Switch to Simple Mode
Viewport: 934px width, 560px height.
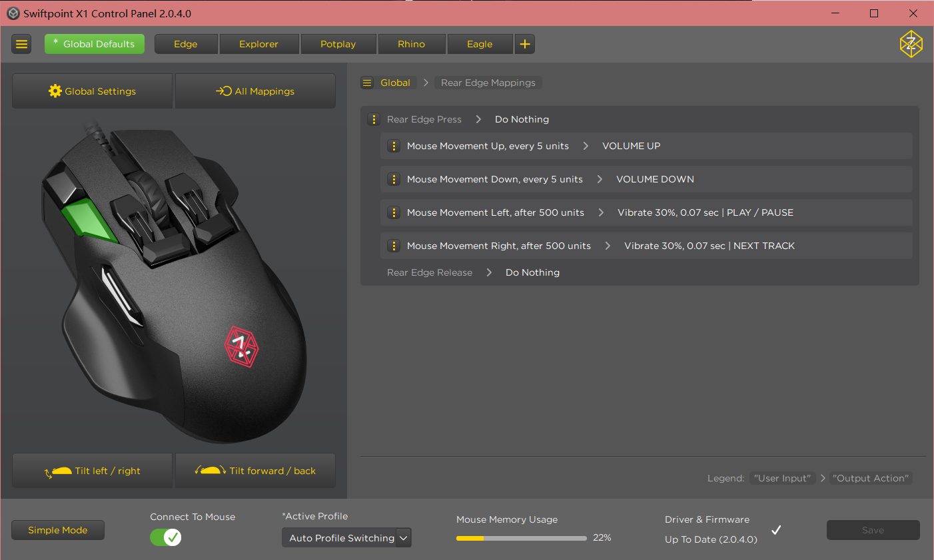tap(58, 530)
